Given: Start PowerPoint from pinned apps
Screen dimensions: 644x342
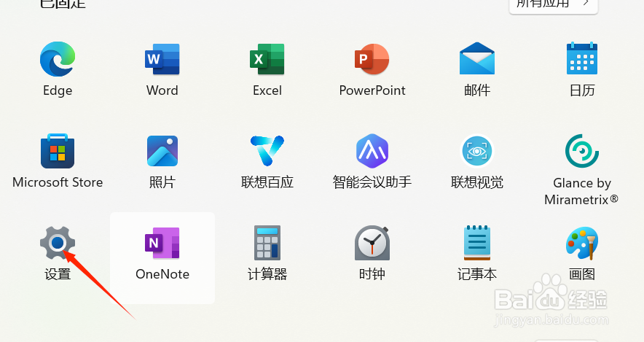Looking at the screenshot, I should click(x=372, y=59).
